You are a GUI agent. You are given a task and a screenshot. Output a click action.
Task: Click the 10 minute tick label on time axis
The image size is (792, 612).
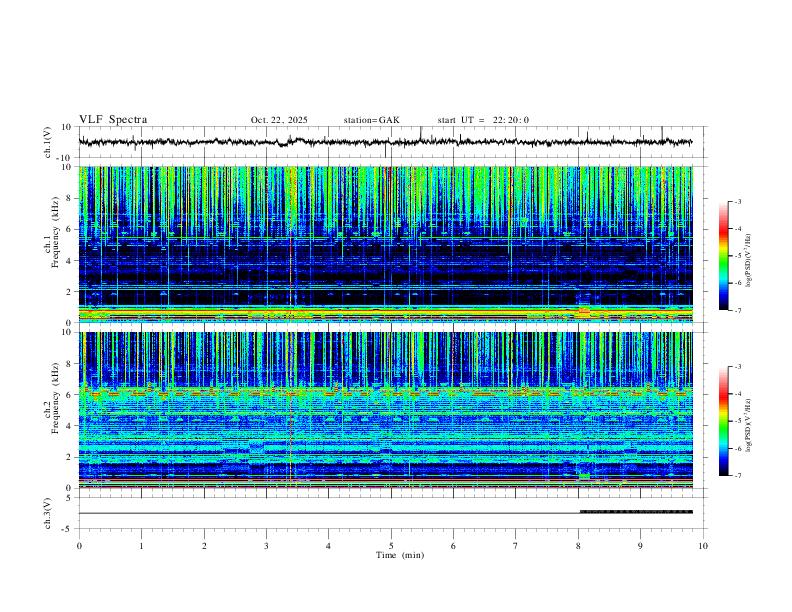click(x=703, y=546)
